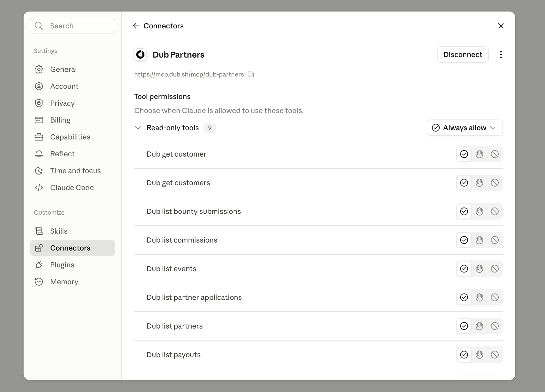Viewport: 545px width, 392px height.
Task: Disconnect the Dub Partners connector
Action: click(463, 55)
